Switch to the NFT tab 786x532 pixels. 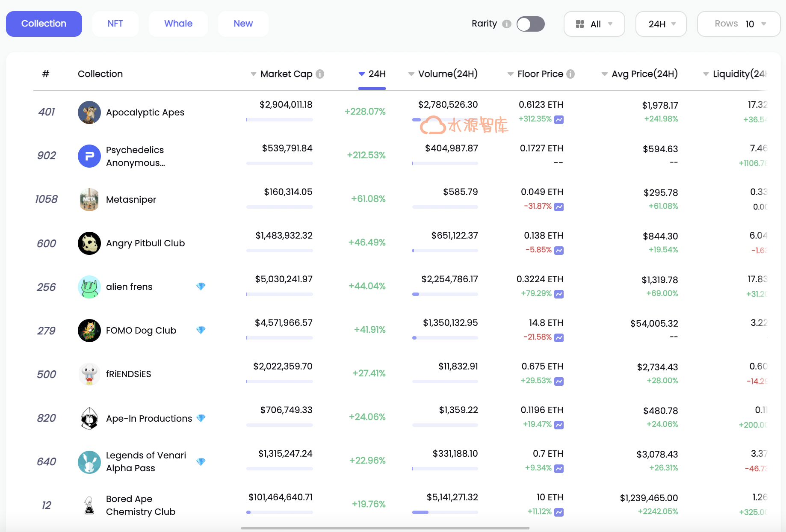[115, 24]
